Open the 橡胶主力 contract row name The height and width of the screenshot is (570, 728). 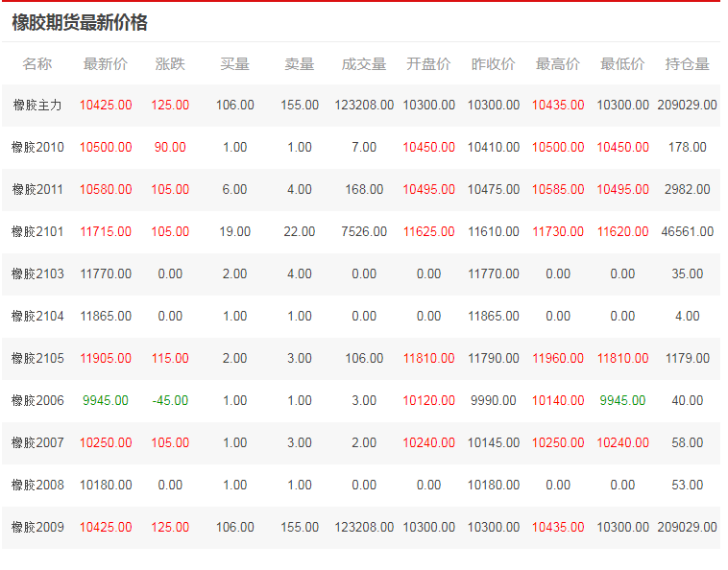[x=37, y=105]
